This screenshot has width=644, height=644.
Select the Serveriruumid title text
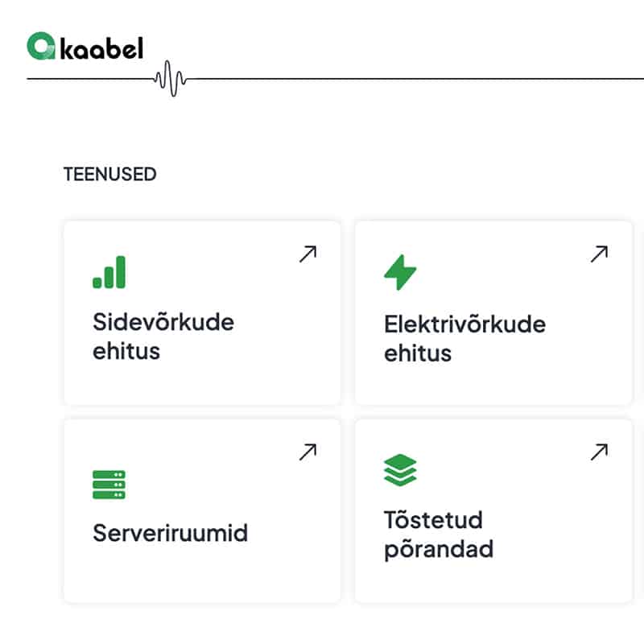pos(170,533)
